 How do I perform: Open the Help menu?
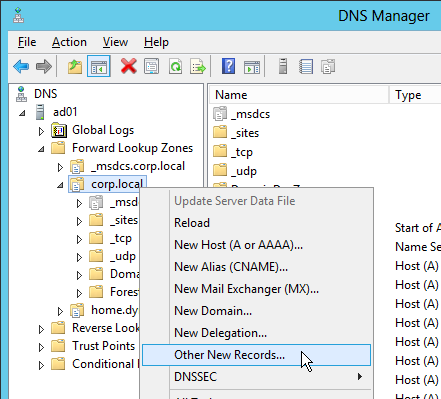(x=156, y=42)
